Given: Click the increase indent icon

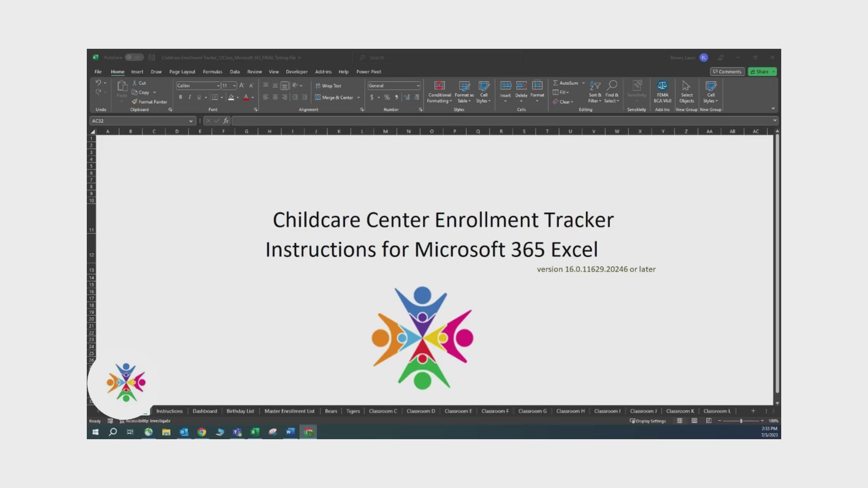Looking at the screenshot, I should coord(304,97).
